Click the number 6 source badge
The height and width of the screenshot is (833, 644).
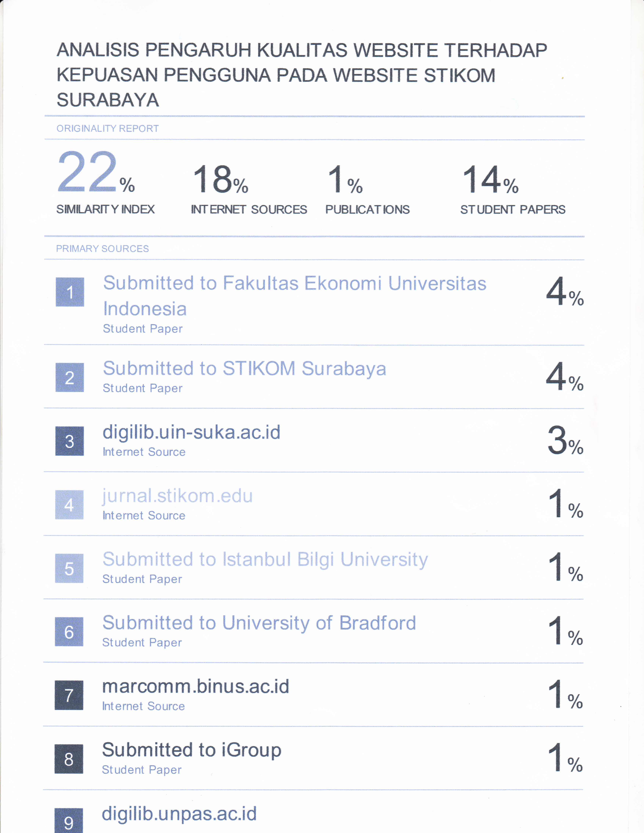(x=69, y=632)
